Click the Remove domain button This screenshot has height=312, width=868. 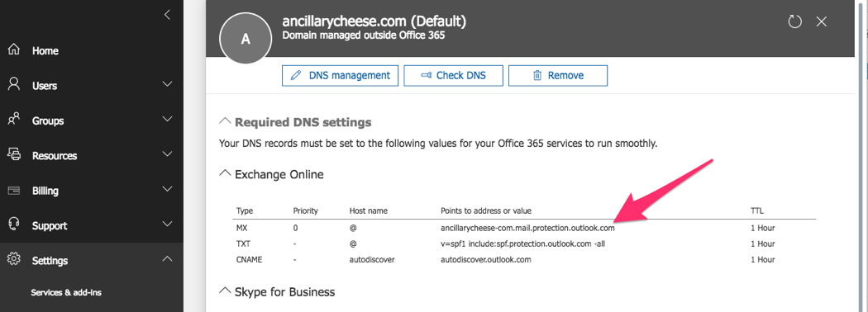pyautogui.click(x=558, y=76)
